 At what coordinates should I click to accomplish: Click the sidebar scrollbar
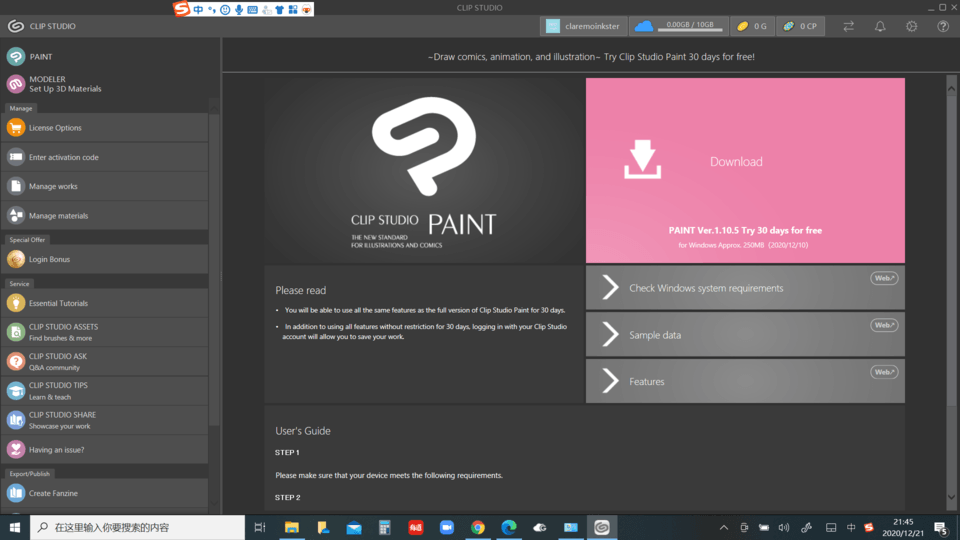pyautogui.click(x=214, y=269)
